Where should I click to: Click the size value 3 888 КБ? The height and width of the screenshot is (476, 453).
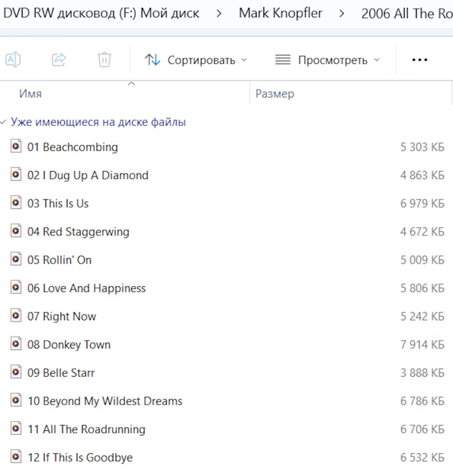click(422, 373)
